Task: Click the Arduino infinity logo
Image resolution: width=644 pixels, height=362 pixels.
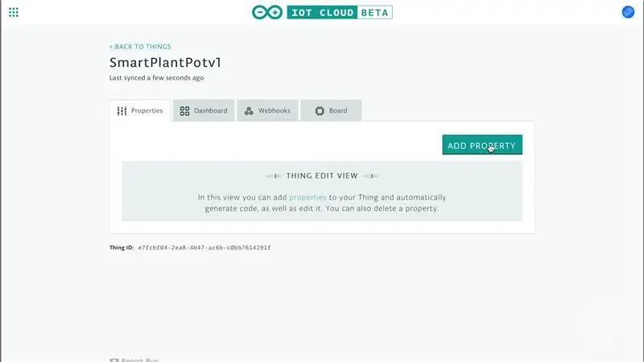Action: [267, 12]
